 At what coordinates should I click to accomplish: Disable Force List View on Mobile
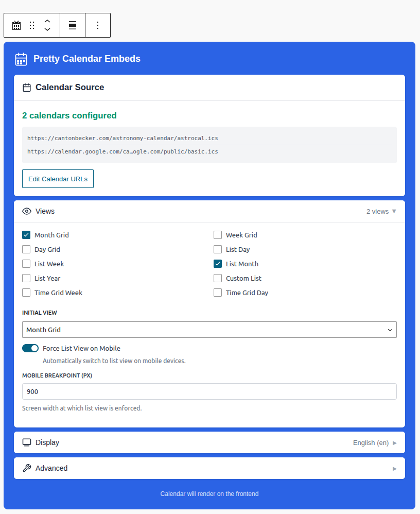coord(30,348)
